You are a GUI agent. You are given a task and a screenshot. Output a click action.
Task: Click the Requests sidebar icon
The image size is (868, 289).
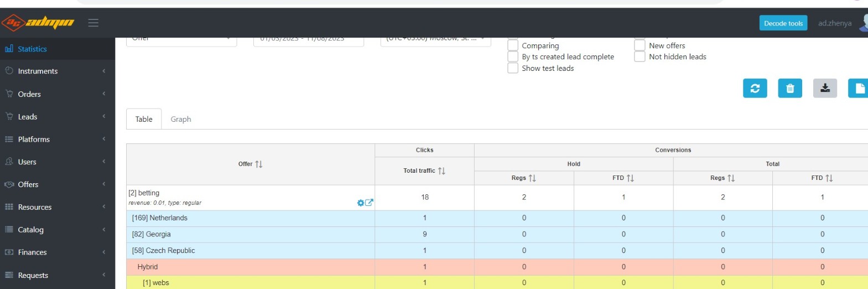9,275
